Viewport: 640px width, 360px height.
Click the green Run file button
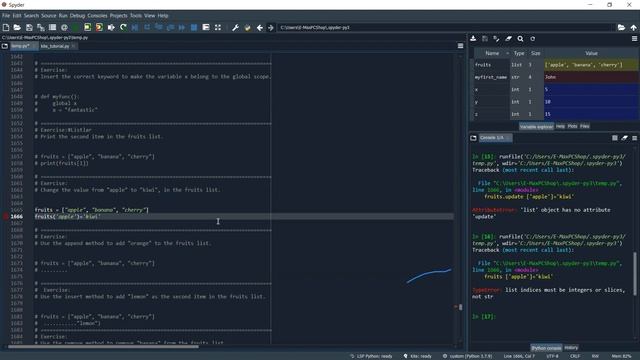[76, 27]
